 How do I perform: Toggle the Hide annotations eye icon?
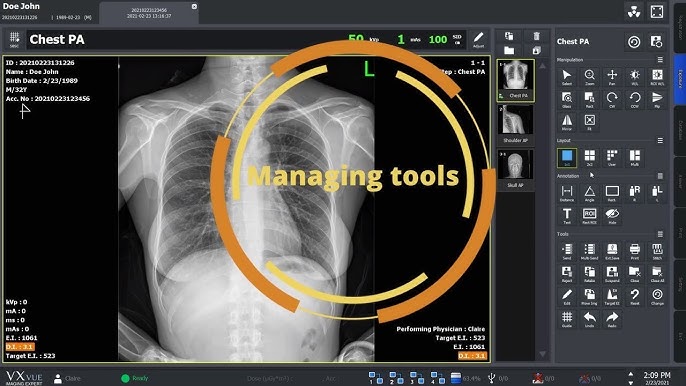tap(612, 216)
